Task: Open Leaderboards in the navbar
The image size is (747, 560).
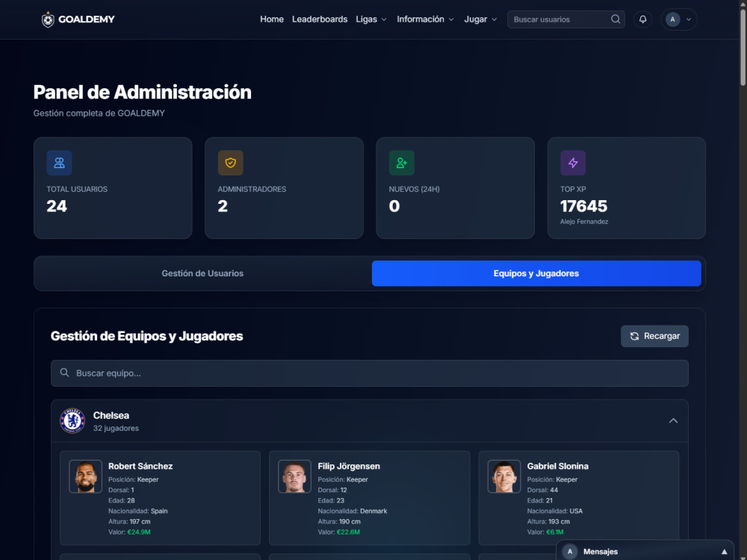Action: click(x=320, y=19)
